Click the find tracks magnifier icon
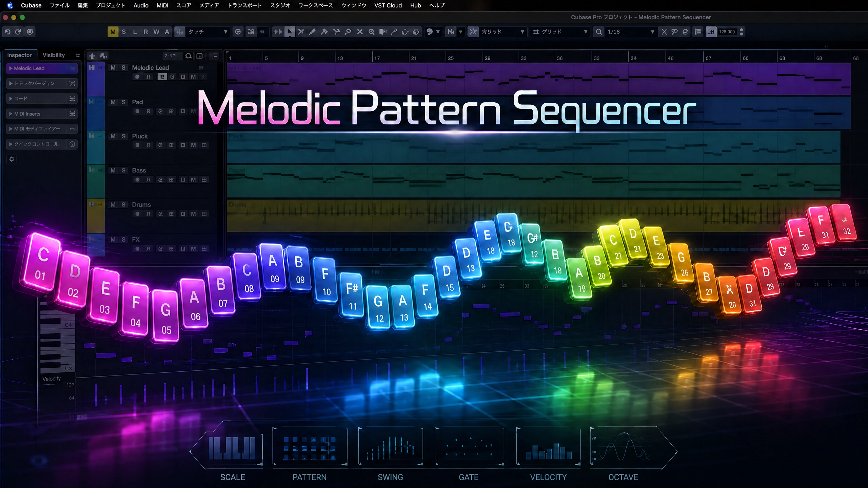 [x=188, y=56]
